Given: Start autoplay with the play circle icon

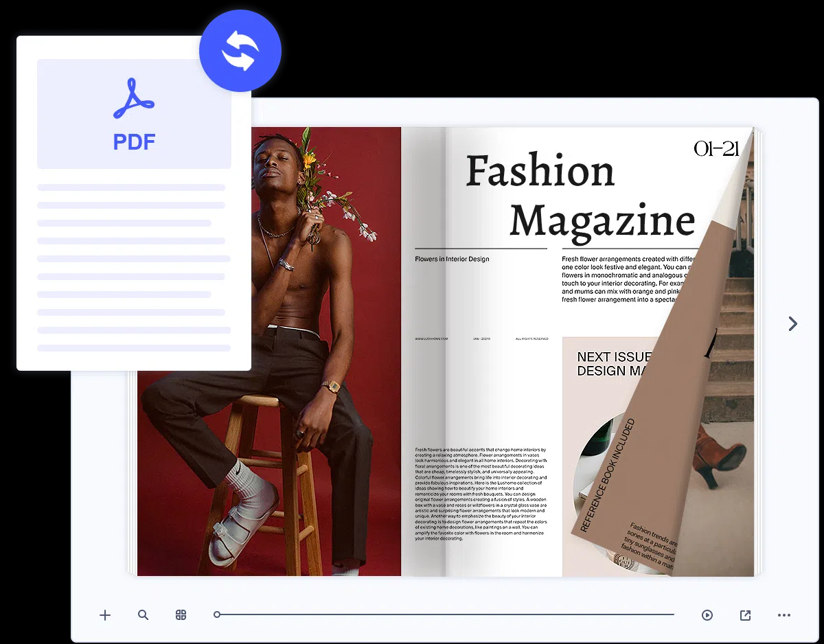Looking at the screenshot, I should point(707,615).
